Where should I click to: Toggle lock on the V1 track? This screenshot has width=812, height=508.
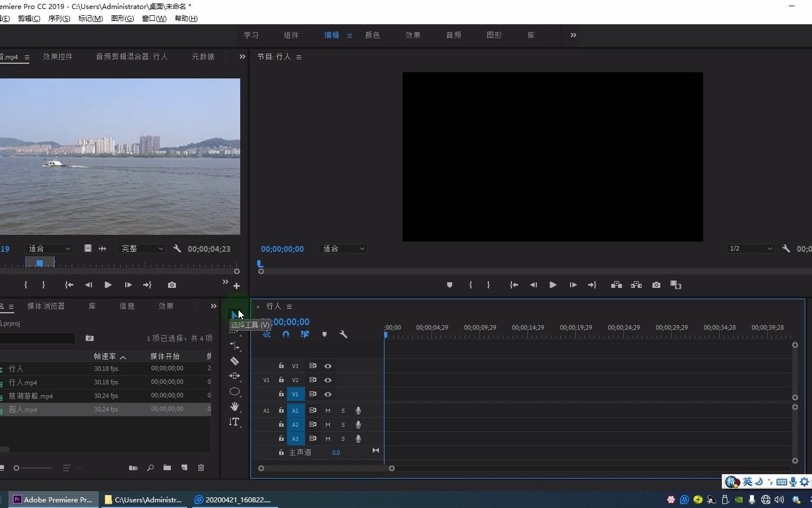click(x=281, y=394)
